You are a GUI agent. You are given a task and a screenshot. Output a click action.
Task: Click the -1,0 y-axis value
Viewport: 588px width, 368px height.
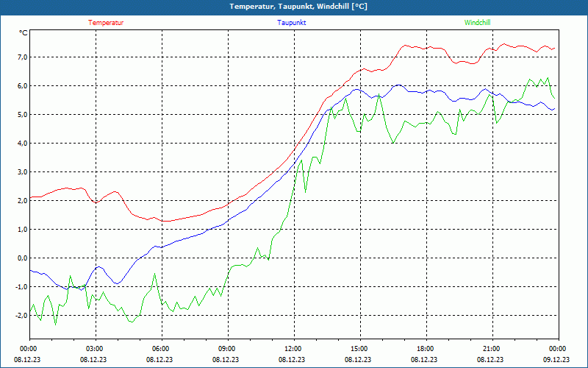(21, 287)
